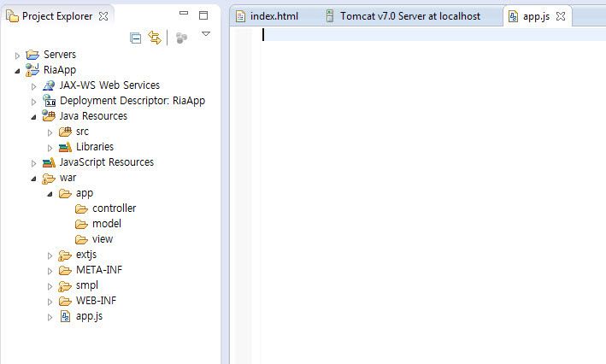
Task: Expand Deployment Descriptor: RiaApp node
Action: point(33,102)
